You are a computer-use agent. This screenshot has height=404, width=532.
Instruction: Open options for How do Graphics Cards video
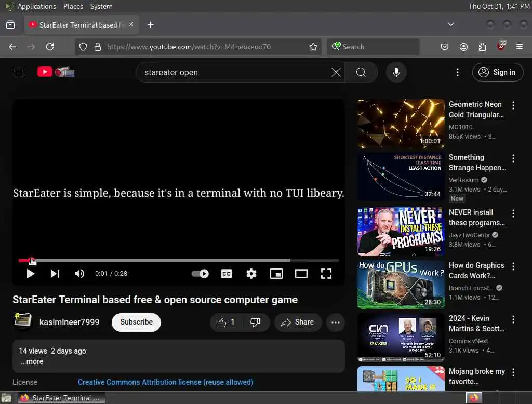(x=513, y=266)
